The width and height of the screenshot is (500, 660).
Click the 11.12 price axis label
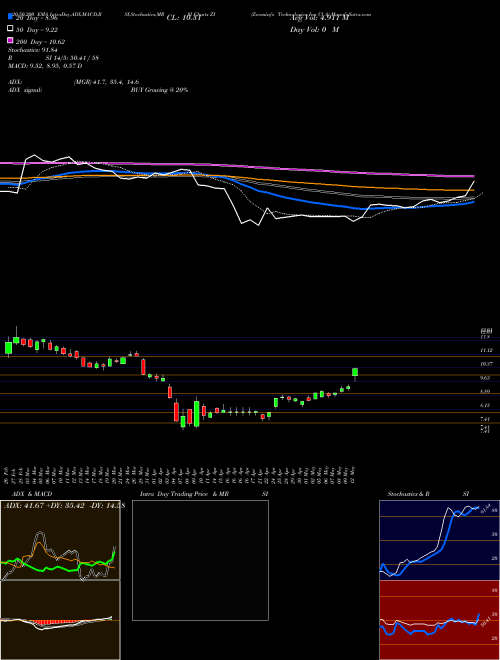pyautogui.click(x=486, y=350)
